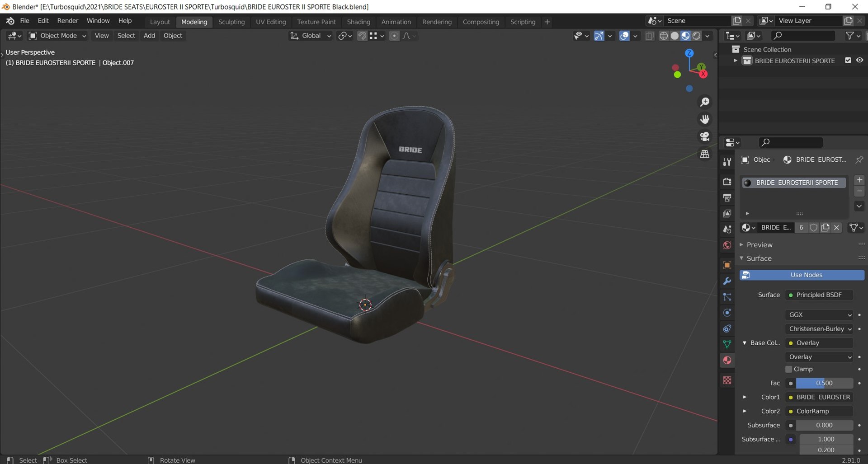Click the Principled BSDF surface shader button
Image resolution: width=868 pixels, height=464 pixels.
tap(819, 295)
